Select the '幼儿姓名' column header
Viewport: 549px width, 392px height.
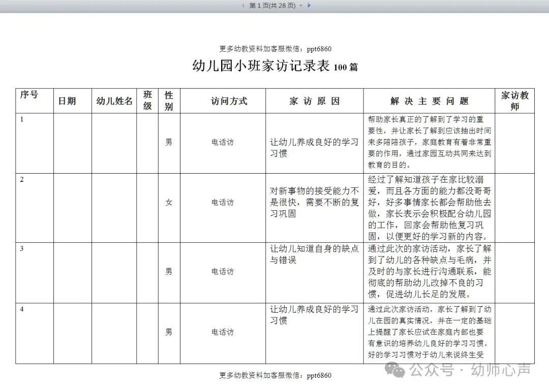(x=114, y=101)
